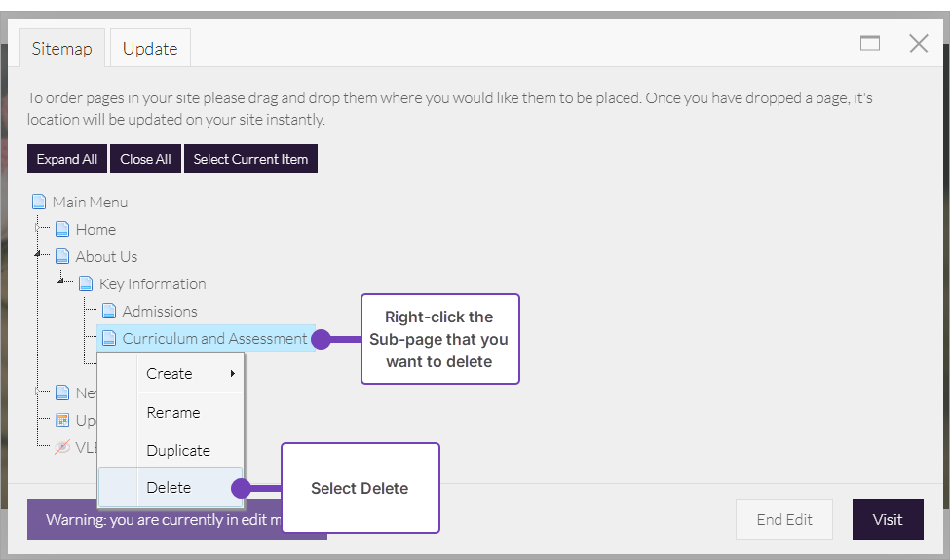Choose Duplicate from the context menu

pyautogui.click(x=178, y=451)
